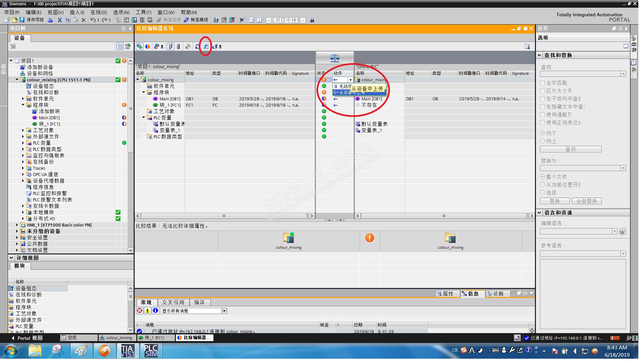The height and width of the screenshot is (364, 641).
Task: Select the 向上 search direction radio button
Action: 543,141
